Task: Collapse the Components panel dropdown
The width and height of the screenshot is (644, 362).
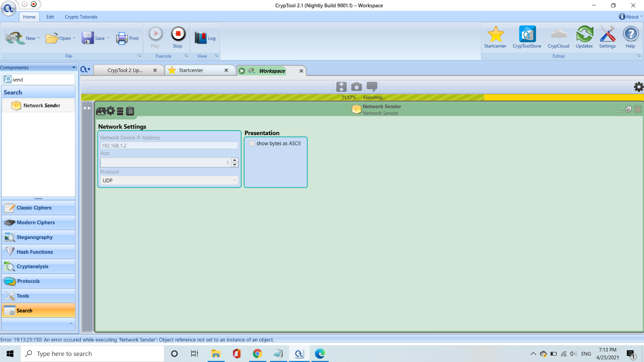Action: point(74,68)
